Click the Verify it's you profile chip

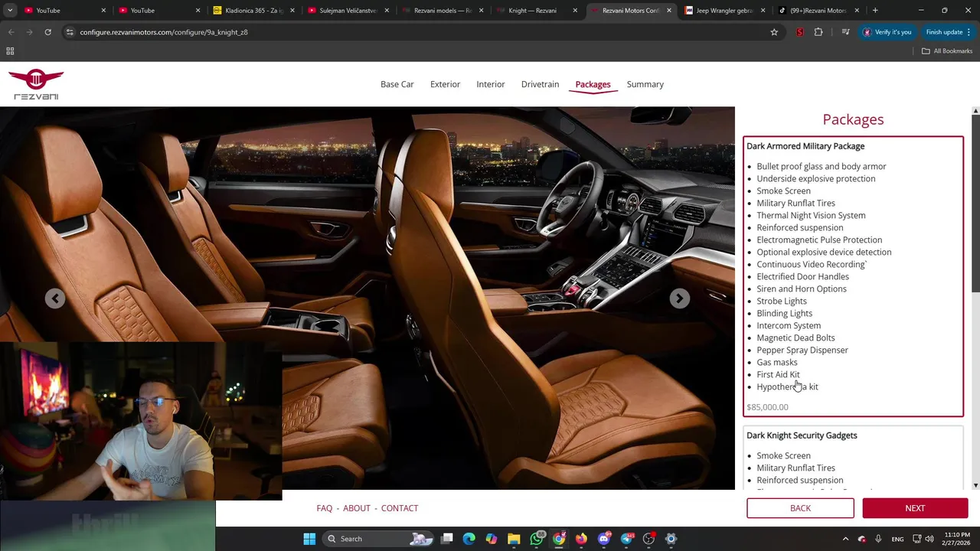pos(887,32)
